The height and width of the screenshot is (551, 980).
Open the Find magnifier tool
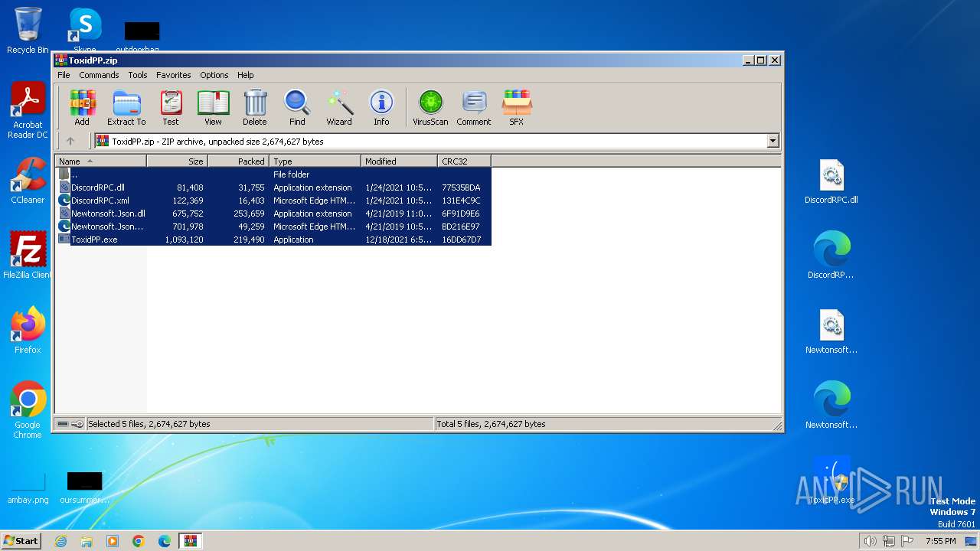[297, 107]
